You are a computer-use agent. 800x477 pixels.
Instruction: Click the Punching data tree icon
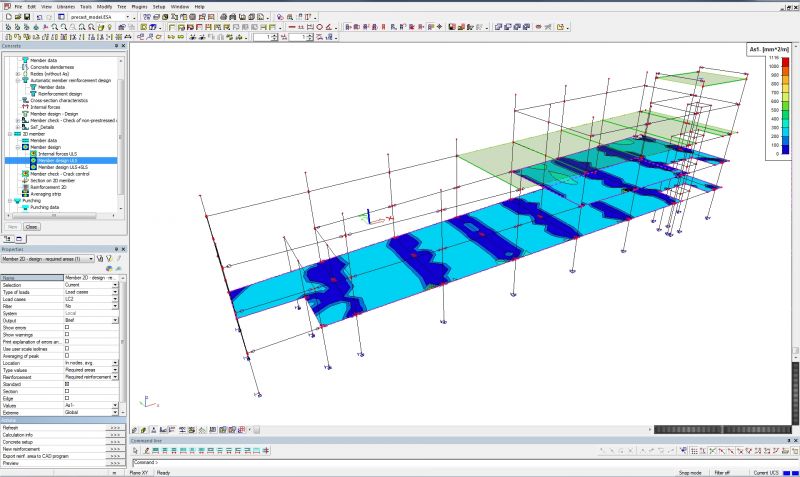25,207
